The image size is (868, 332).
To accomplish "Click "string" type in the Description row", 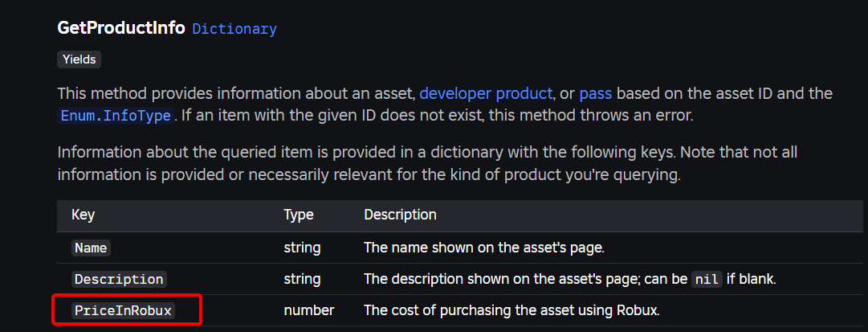I will point(302,279).
